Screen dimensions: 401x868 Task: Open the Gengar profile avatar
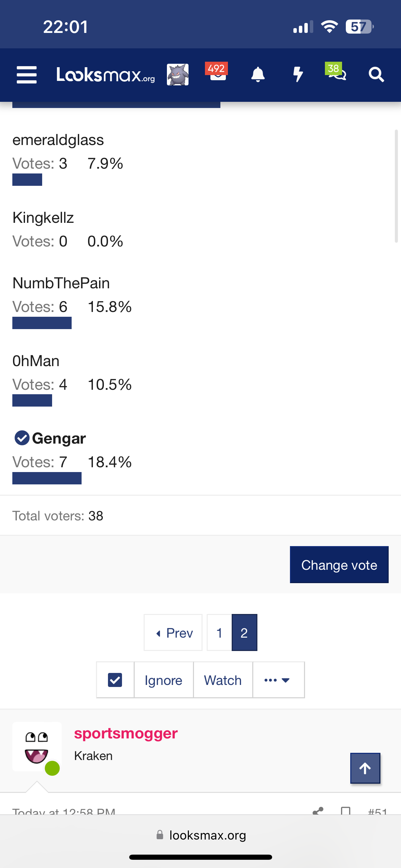coord(178,74)
